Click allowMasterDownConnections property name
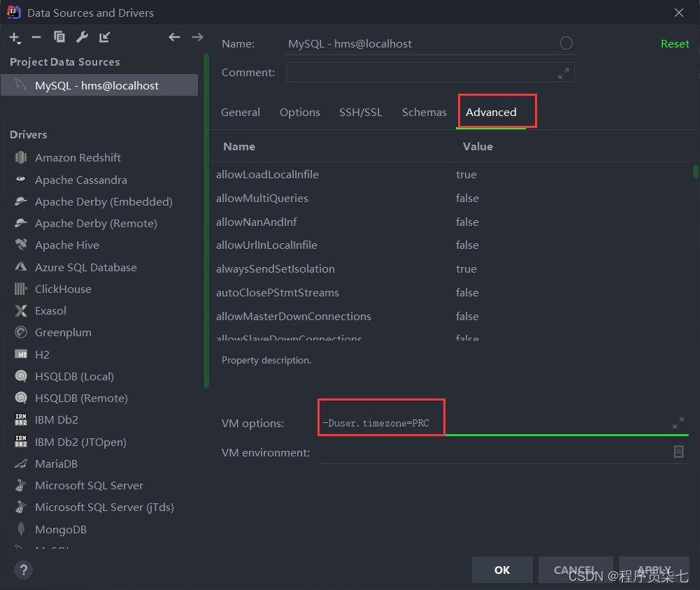The image size is (700, 590). [x=293, y=316]
